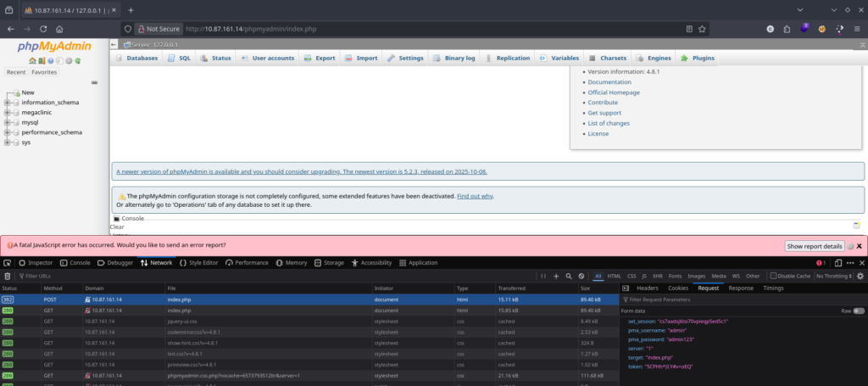Image resolution: width=868 pixels, height=386 pixels.
Task: Click the devtools element picker icon
Action: [7, 263]
